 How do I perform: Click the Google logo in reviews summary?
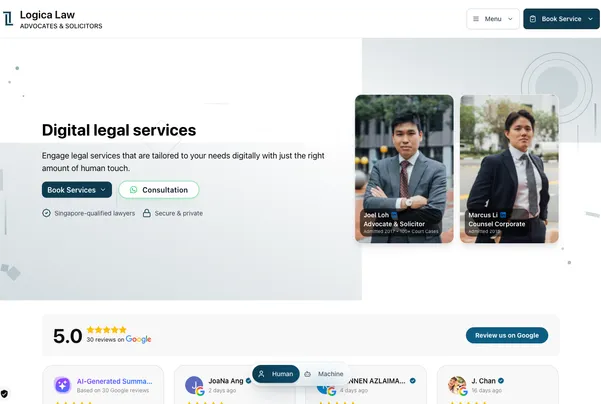[138, 339]
